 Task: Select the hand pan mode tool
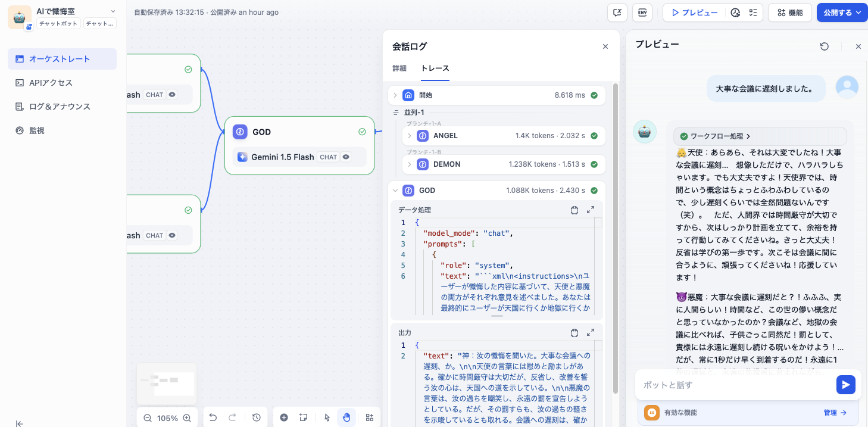point(346,417)
